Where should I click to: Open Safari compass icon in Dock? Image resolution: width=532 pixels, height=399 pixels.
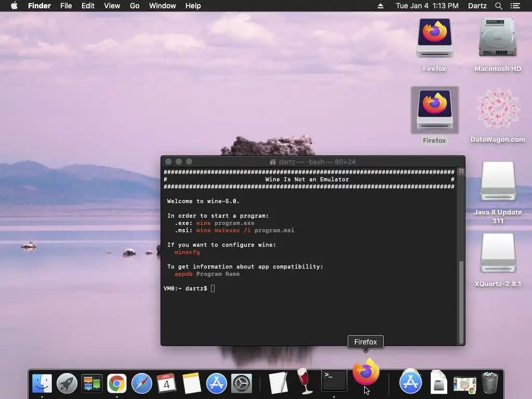coord(141,383)
